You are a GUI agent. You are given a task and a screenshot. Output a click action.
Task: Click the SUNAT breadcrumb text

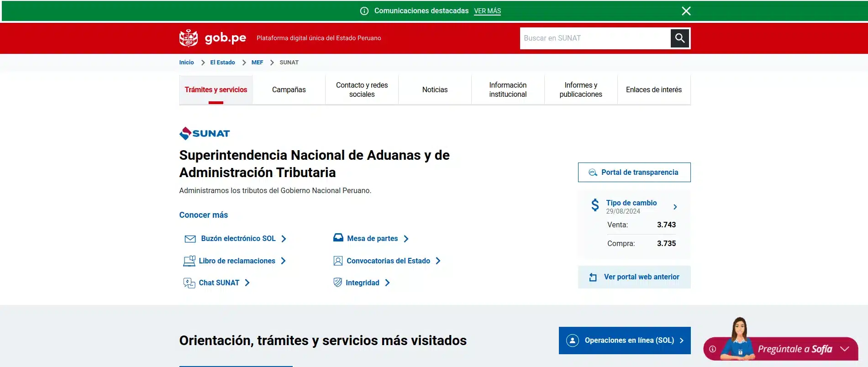[x=289, y=63]
